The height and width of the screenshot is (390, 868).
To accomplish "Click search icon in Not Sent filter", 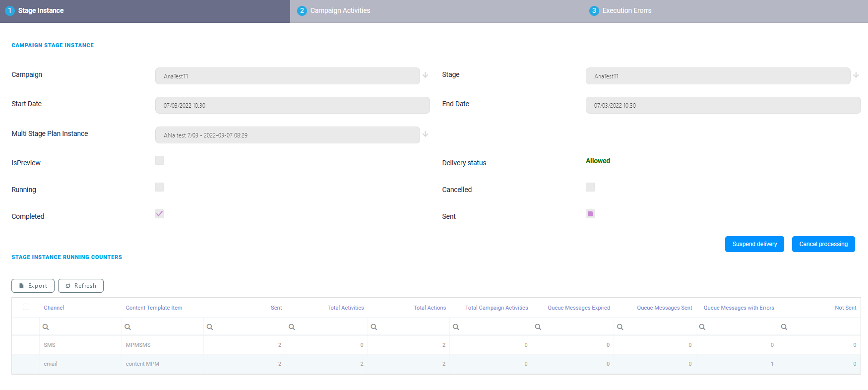I will click(784, 327).
